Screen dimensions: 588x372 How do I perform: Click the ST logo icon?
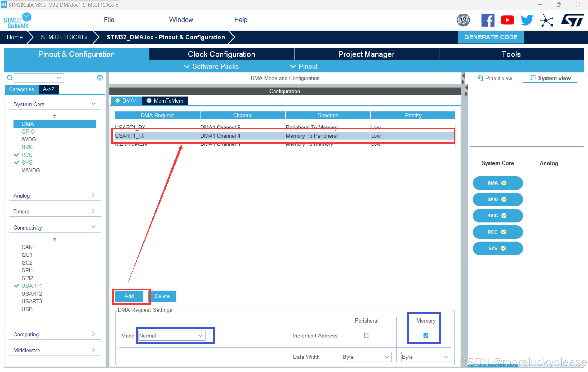[572, 20]
